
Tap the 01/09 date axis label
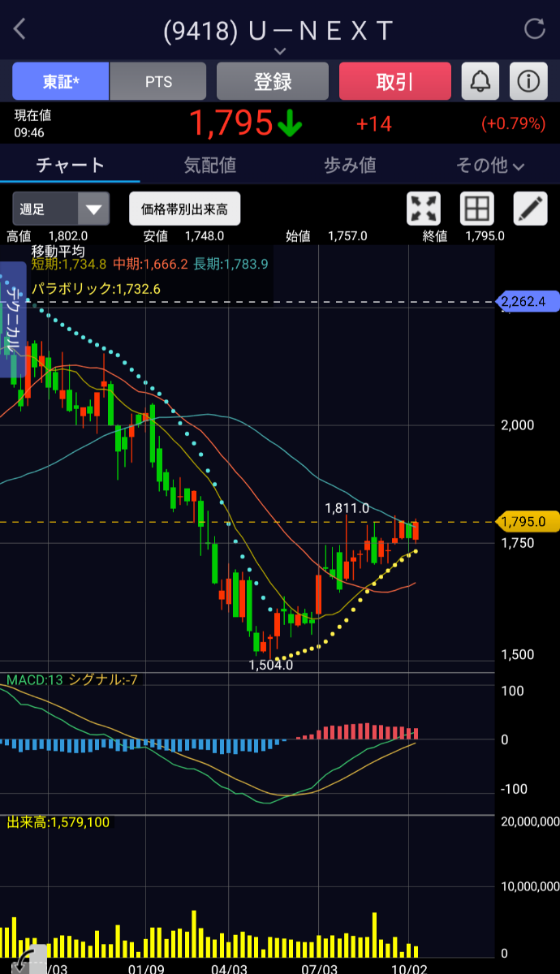[147, 968]
